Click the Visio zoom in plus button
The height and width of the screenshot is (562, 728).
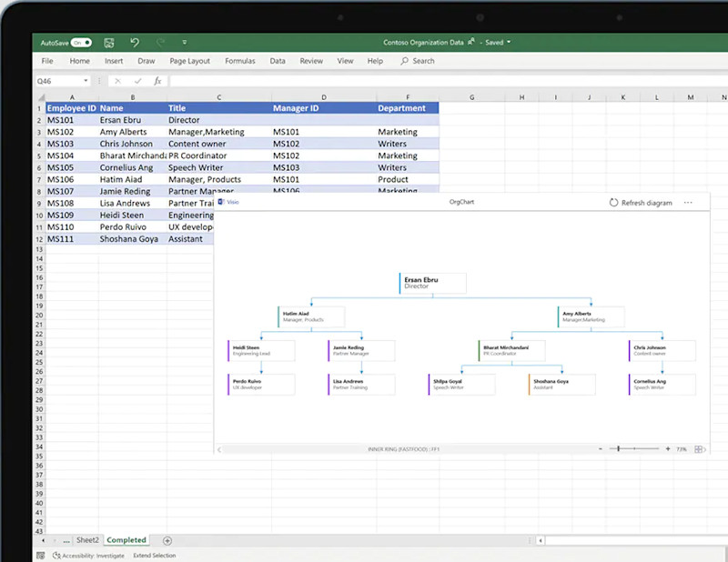668,448
